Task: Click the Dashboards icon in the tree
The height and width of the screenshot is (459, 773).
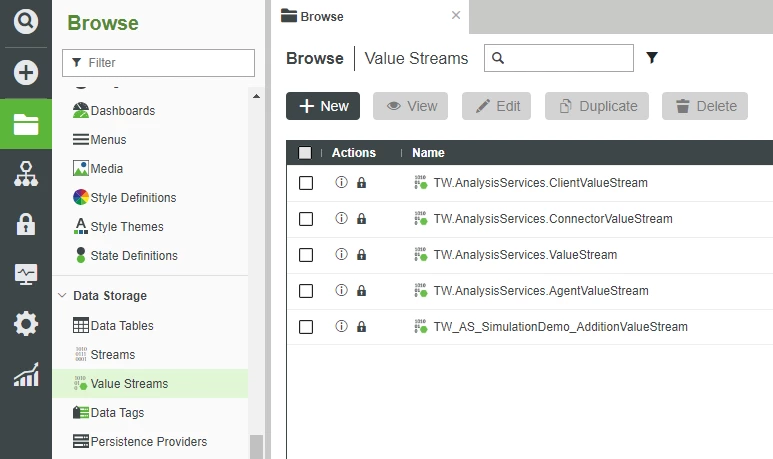Action: (81, 110)
